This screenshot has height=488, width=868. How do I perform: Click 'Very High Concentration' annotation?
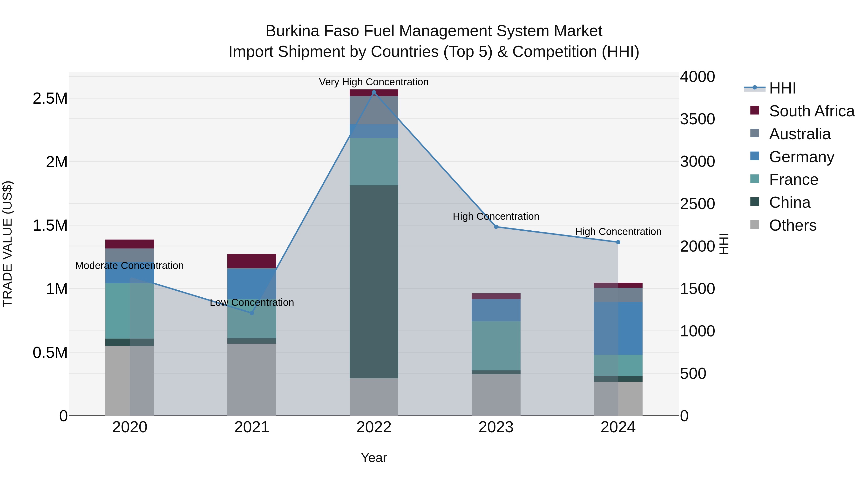pos(374,82)
